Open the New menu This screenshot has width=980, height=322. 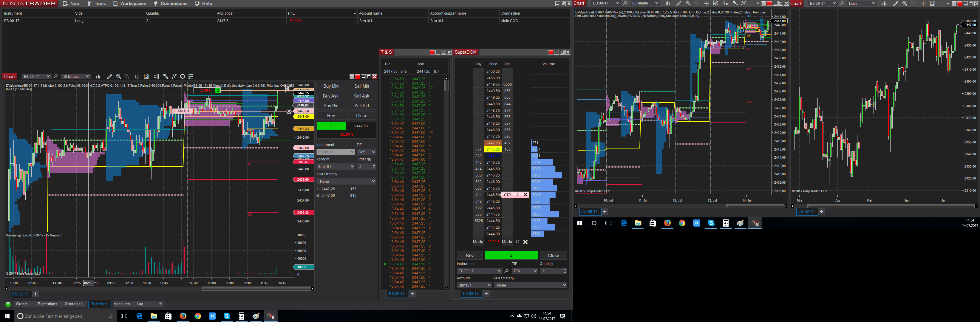71,3
